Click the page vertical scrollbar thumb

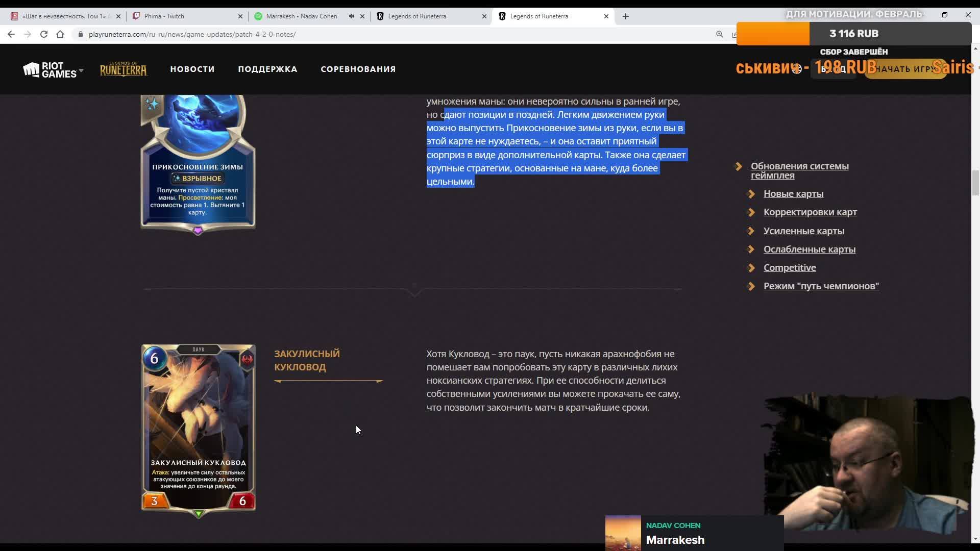click(975, 183)
